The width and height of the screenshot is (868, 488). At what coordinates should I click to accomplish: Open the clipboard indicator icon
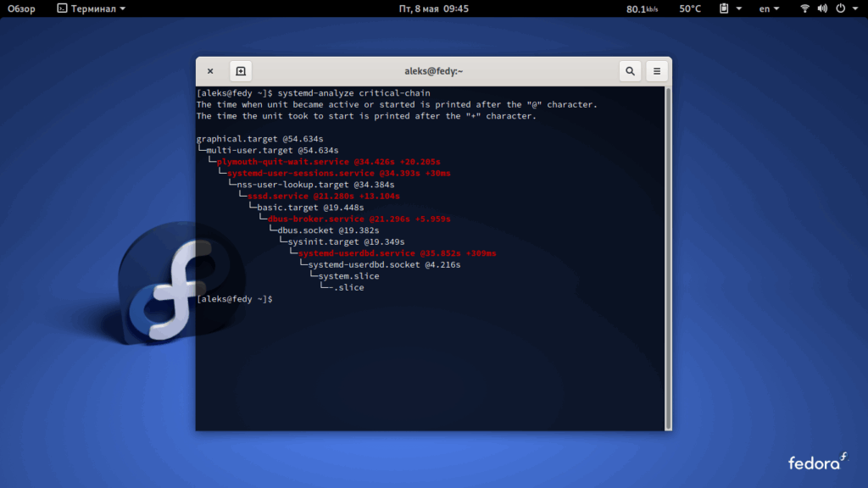pyautogui.click(x=724, y=8)
